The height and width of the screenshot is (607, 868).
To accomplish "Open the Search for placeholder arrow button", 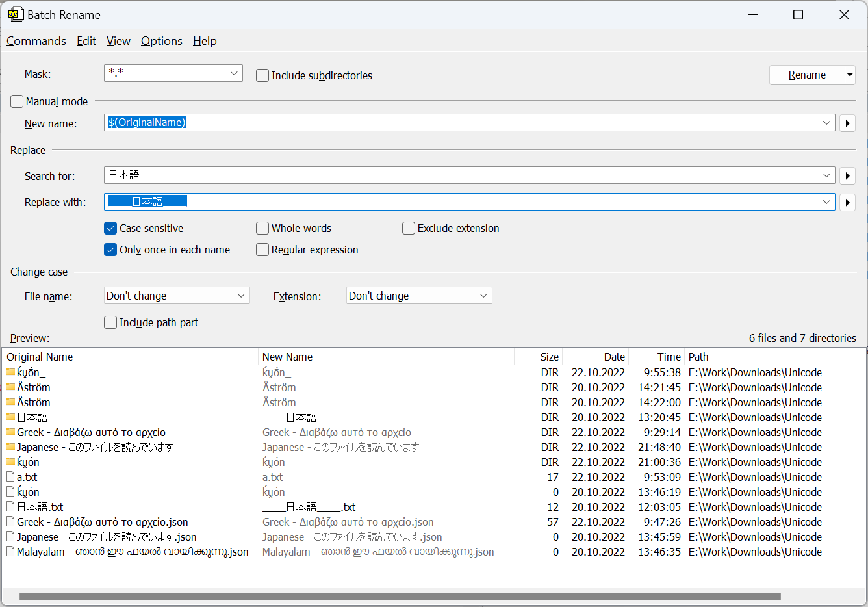I will (847, 175).
